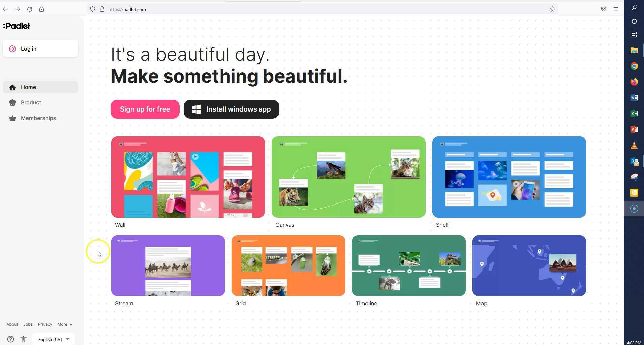This screenshot has height=345, width=644.
Task: Expand the More footer dropdown
Action: (x=65, y=324)
